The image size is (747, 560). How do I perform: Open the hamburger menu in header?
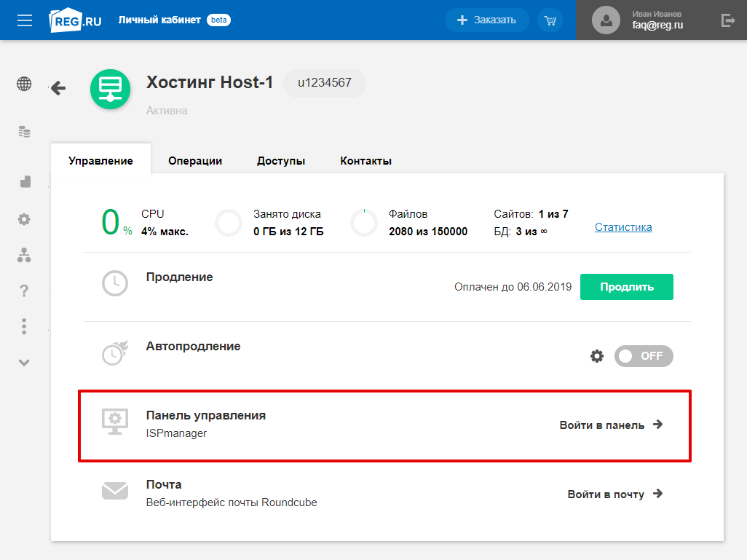point(25,20)
